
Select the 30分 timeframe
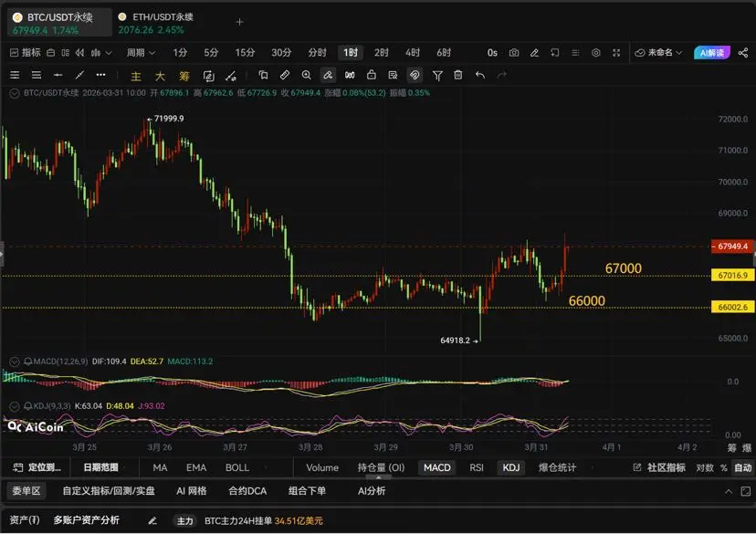pyautogui.click(x=281, y=53)
